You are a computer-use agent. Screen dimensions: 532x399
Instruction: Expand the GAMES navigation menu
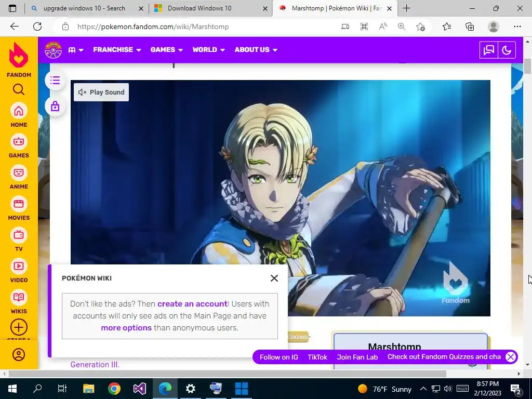167,50
